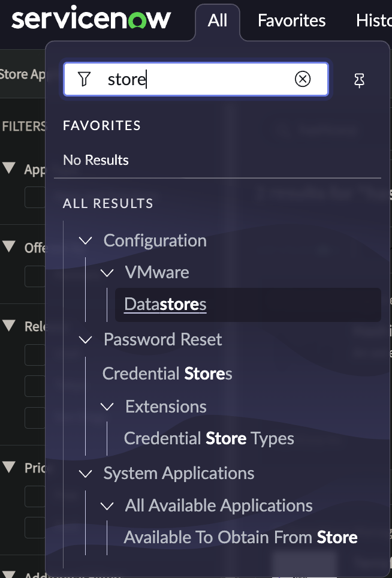Collapse the System Applications group
Image resolution: width=392 pixels, height=578 pixels.
[86, 474]
